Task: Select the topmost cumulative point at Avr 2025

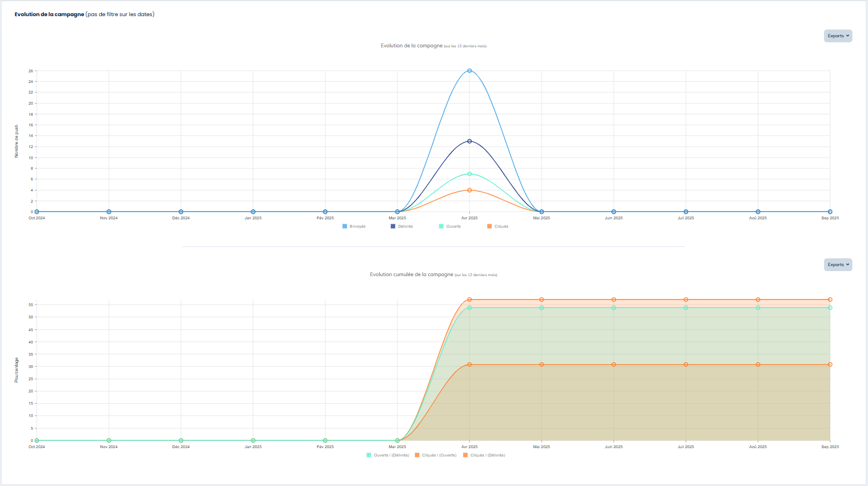Action: click(x=469, y=300)
